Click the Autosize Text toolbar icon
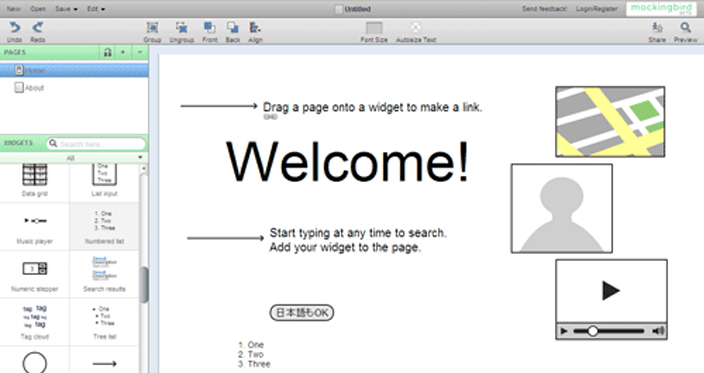The width and height of the screenshot is (704, 373). tap(416, 28)
